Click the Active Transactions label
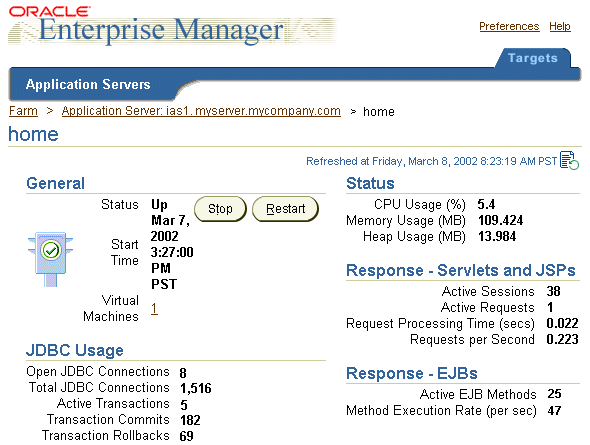 pos(113,404)
